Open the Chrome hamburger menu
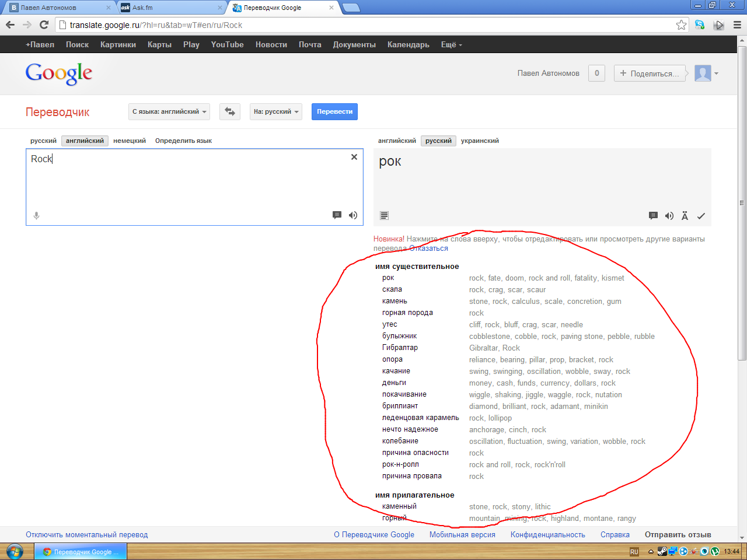Image resolution: width=747 pixels, height=560 pixels. 737,24
